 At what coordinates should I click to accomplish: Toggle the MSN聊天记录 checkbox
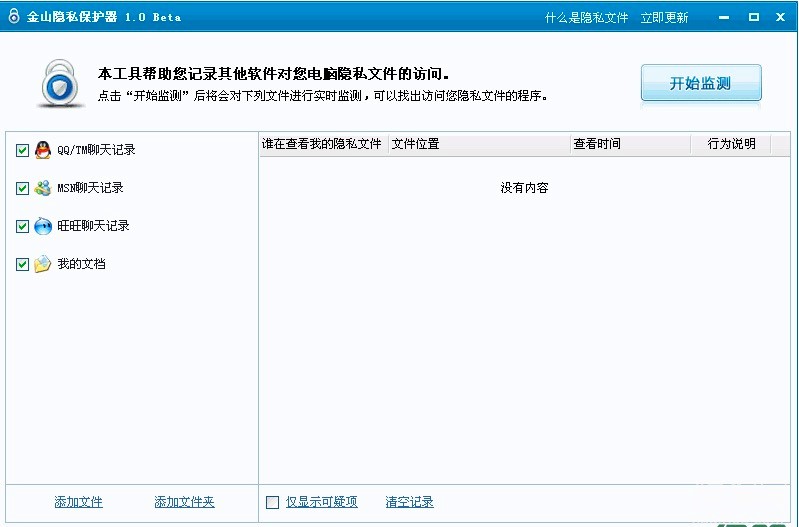(x=23, y=188)
